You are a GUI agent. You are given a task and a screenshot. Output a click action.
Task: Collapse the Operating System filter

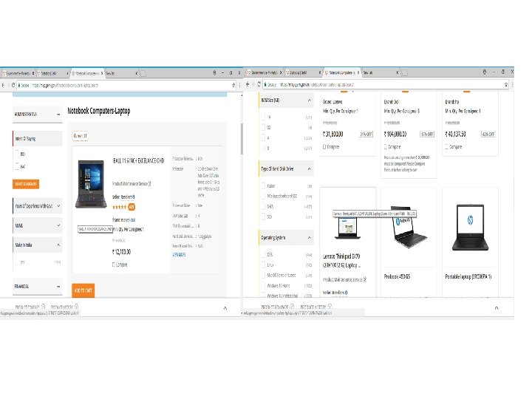tap(309, 237)
